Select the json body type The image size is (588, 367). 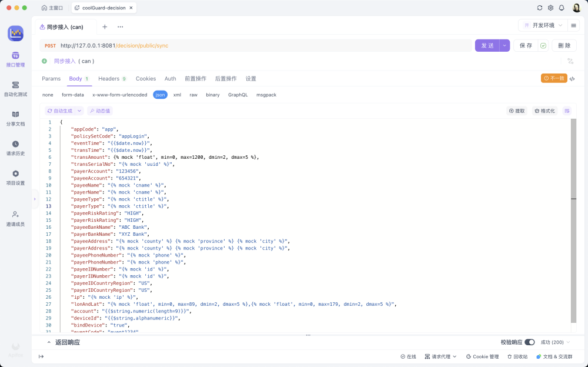tap(160, 95)
